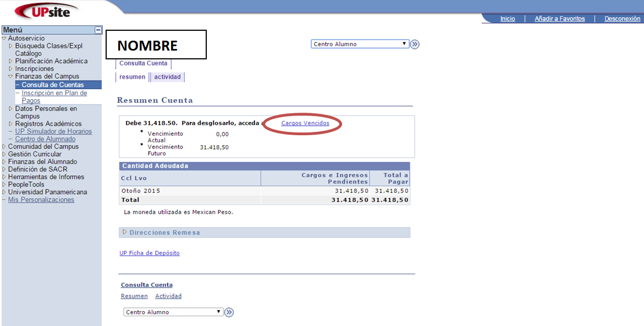Open UP Ficha de Depósito link
This screenshot has width=644, height=326.
point(150,253)
